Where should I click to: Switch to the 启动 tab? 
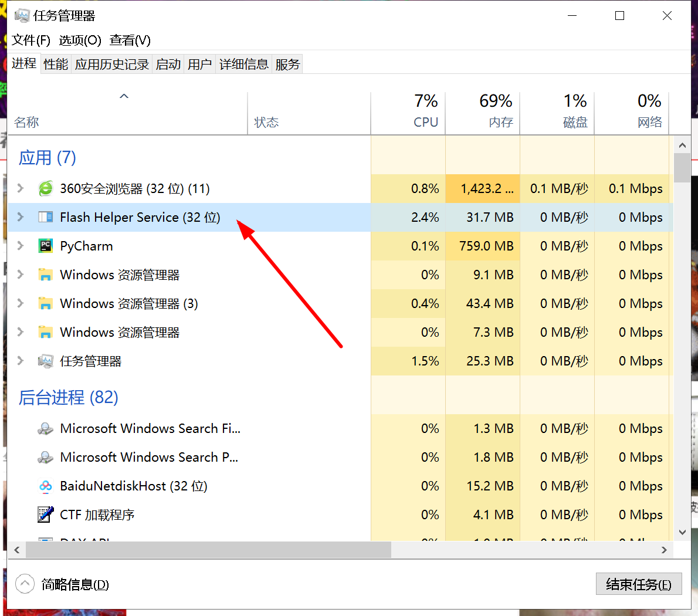[x=168, y=65]
